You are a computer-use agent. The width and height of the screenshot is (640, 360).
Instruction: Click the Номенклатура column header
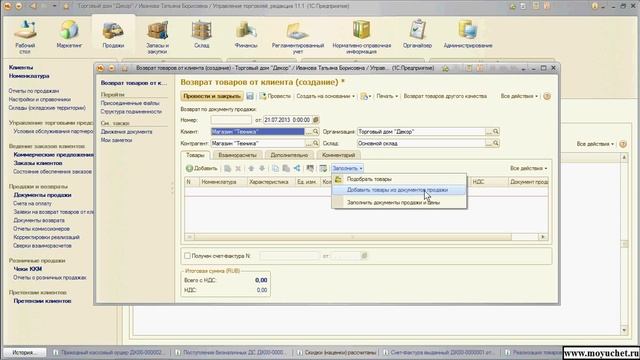222,182
